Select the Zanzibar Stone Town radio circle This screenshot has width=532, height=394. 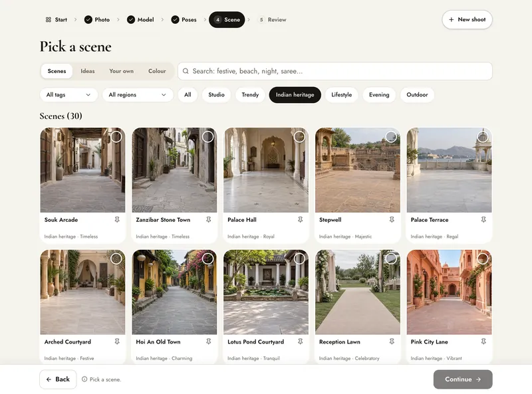[207, 137]
